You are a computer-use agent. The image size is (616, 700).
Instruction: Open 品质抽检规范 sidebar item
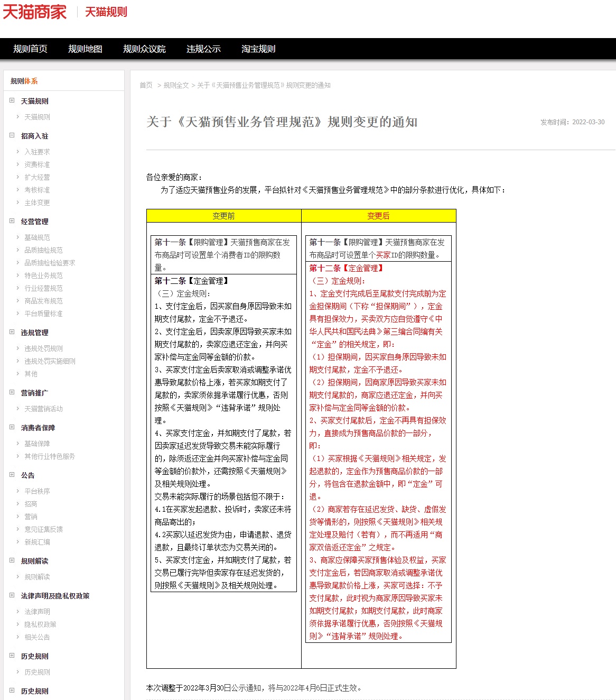[x=43, y=250]
